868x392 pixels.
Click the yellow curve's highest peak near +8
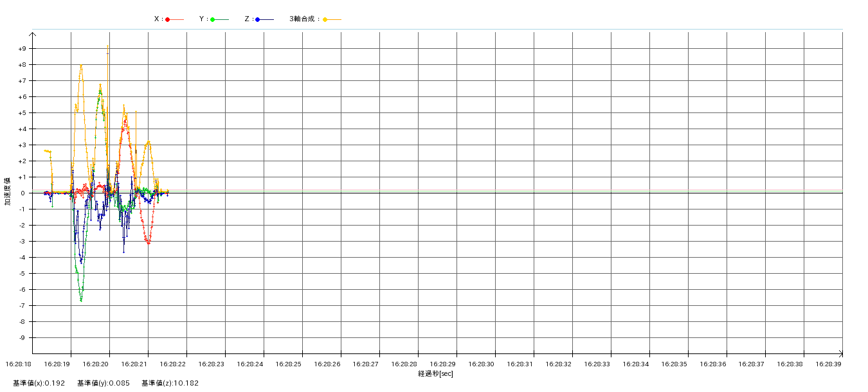[x=81, y=65]
